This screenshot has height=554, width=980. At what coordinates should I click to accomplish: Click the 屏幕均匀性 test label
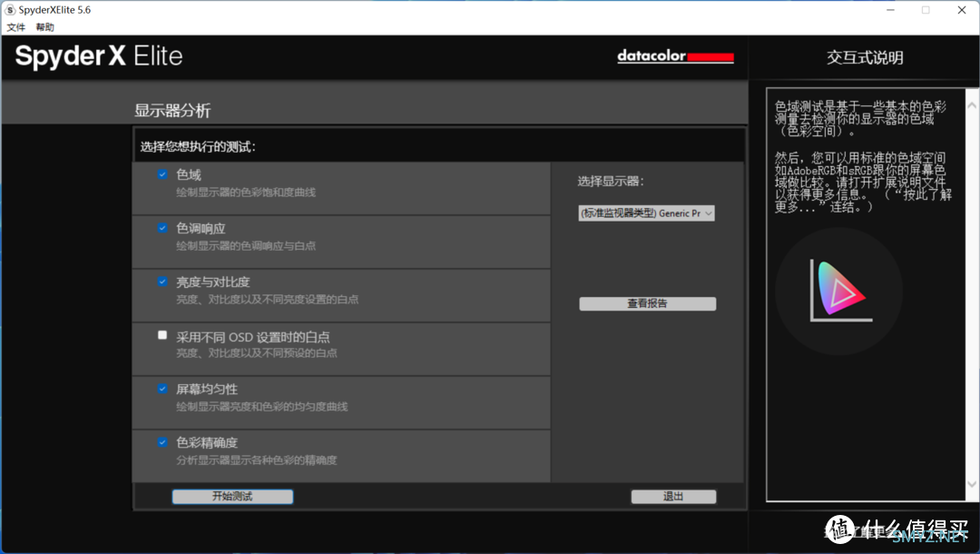207,389
